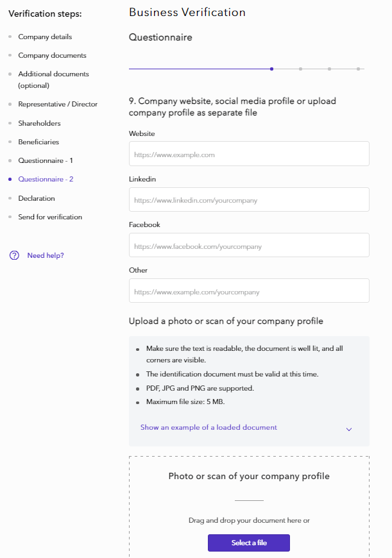This screenshot has width=392, height=558.
Task: Click the Need help question mark icon
Action: tap(14, 255)
